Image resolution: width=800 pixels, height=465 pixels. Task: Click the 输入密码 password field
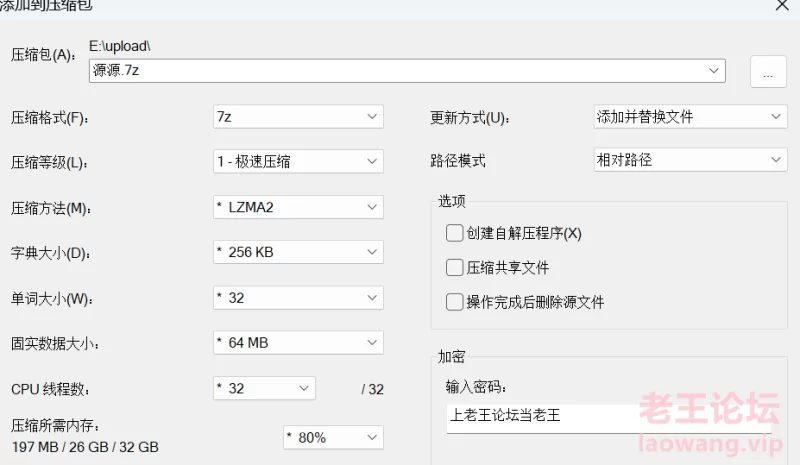coord(609,419)
